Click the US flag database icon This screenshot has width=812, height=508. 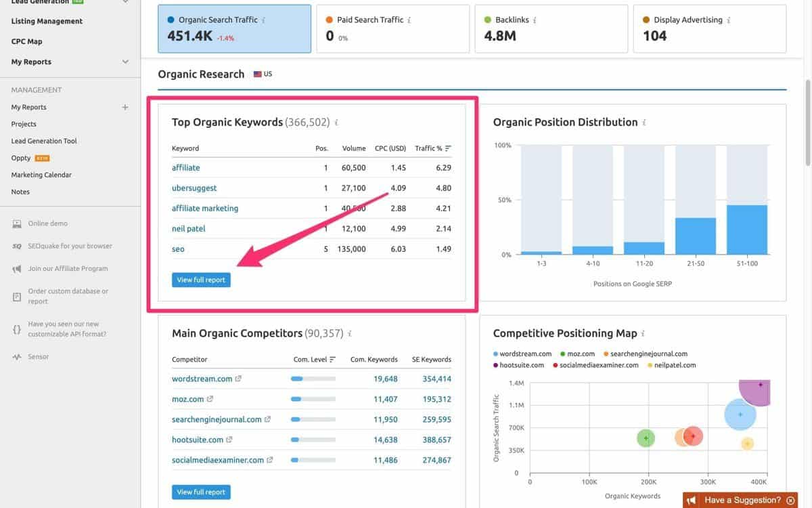pyautogui.click(x=258, y=74)
